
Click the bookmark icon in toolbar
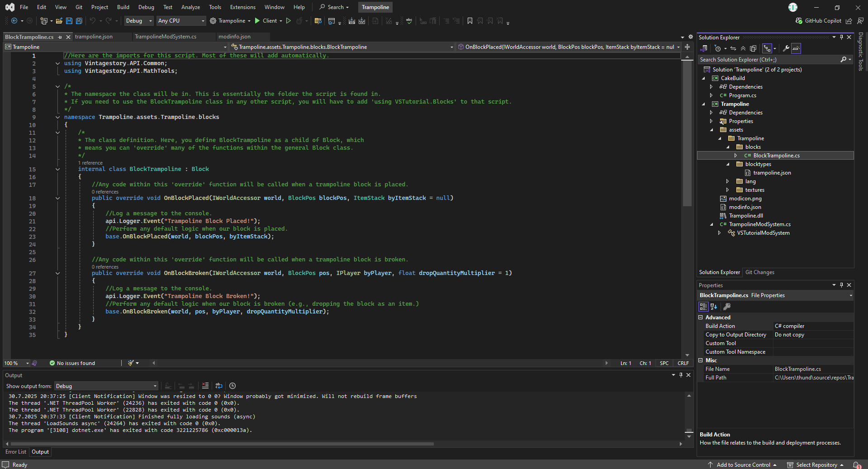(470, 21)
